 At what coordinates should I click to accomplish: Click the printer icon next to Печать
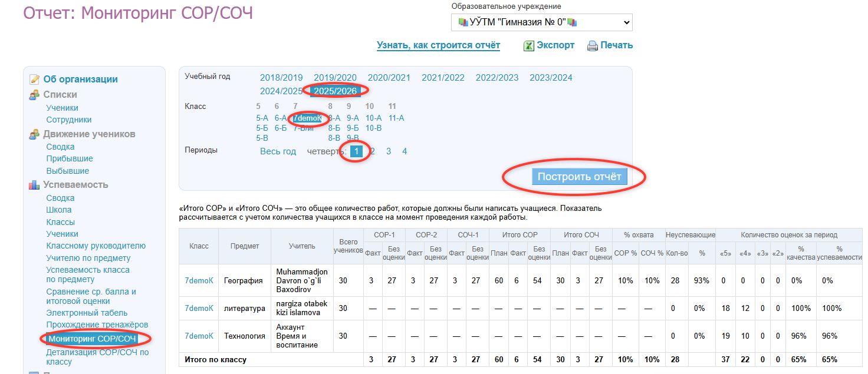[x=593, y=46]
